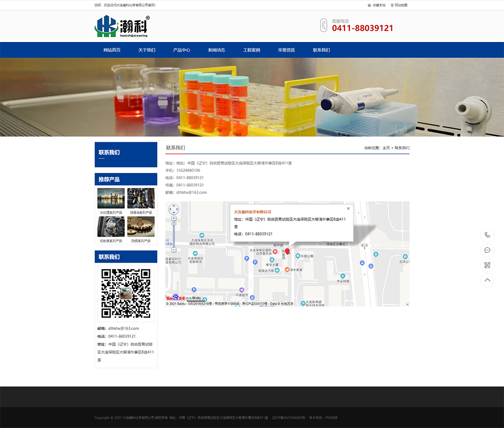
Task: Open 网站地图 sitemap link
Action: [399, 5]
